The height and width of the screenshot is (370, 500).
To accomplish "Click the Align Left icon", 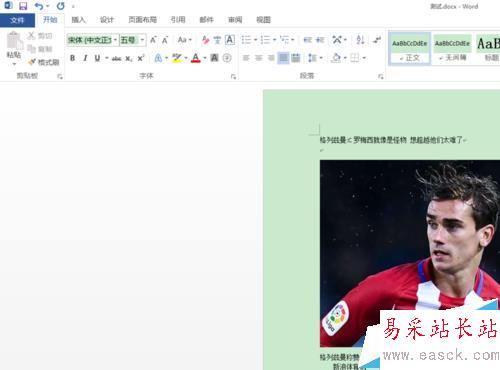I will 246,58.
